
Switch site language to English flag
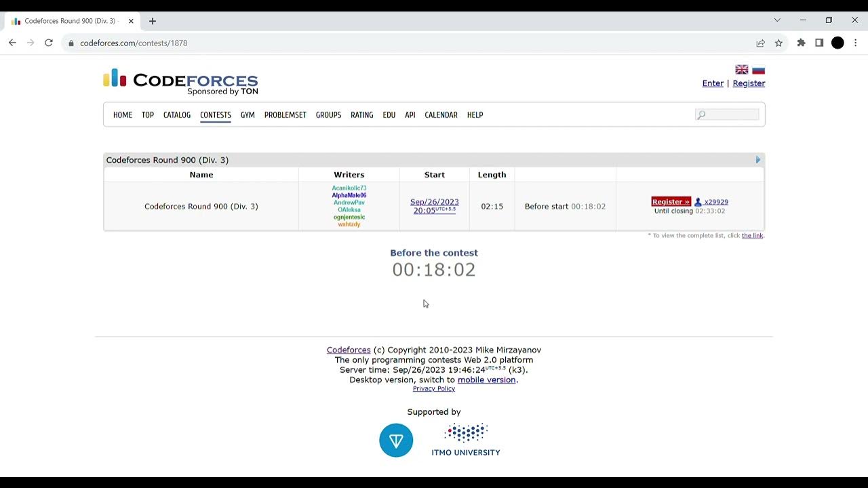742,70
